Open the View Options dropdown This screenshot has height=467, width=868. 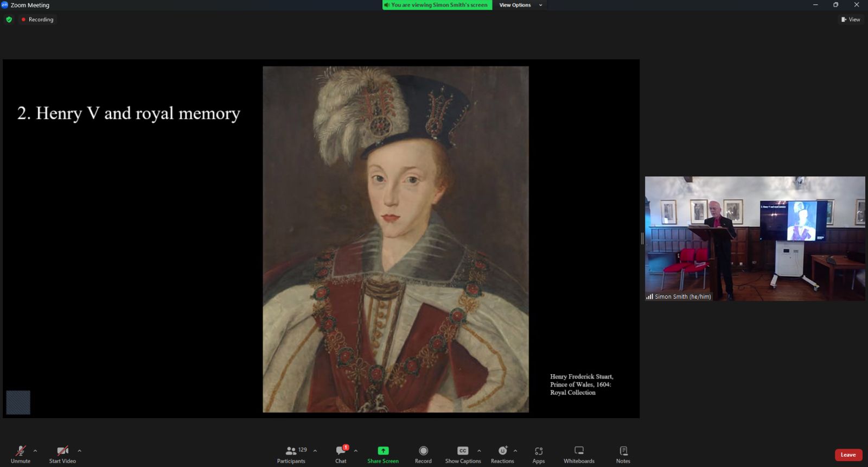[x=520, y=5]
